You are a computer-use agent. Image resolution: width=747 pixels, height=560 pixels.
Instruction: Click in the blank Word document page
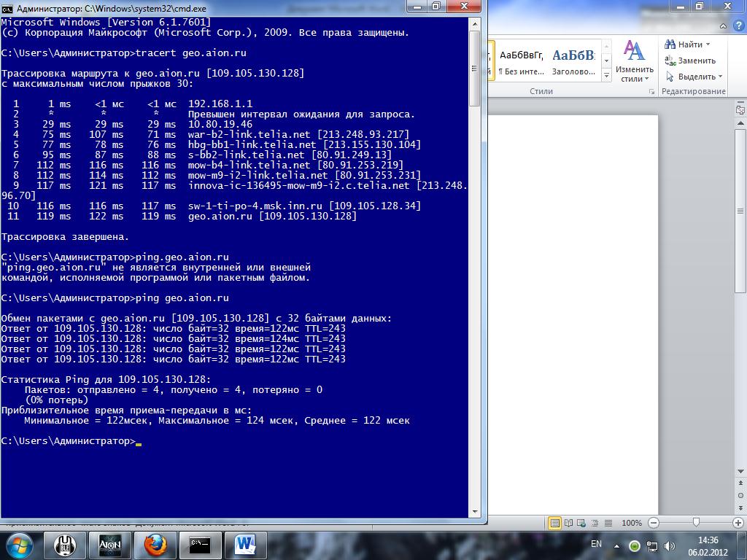click(x=573, y=314)
